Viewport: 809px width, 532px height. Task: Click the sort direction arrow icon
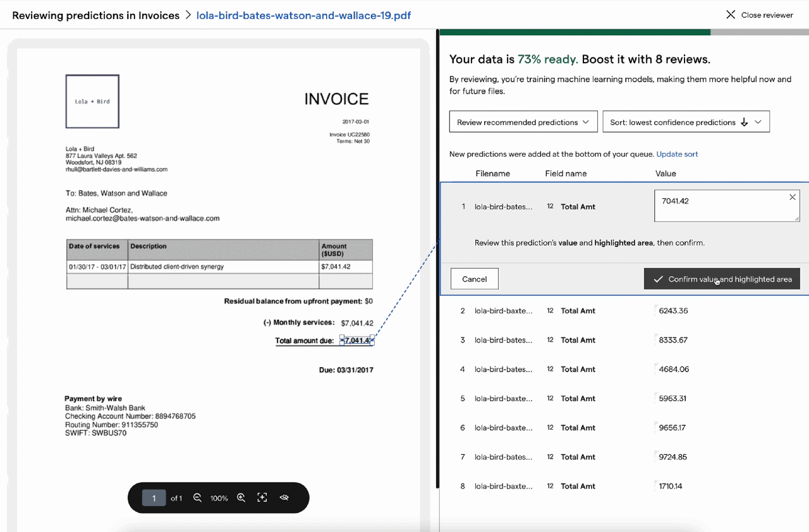(744, 122)
